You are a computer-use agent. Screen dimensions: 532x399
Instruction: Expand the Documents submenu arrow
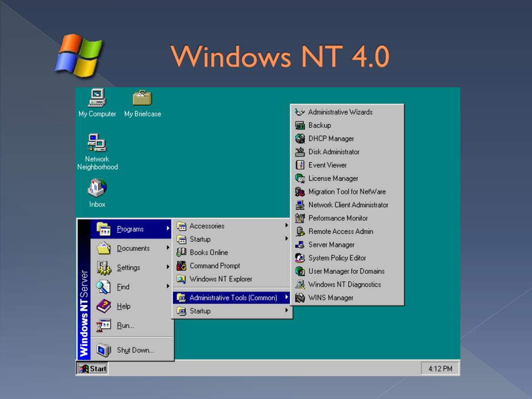point(168,248)
